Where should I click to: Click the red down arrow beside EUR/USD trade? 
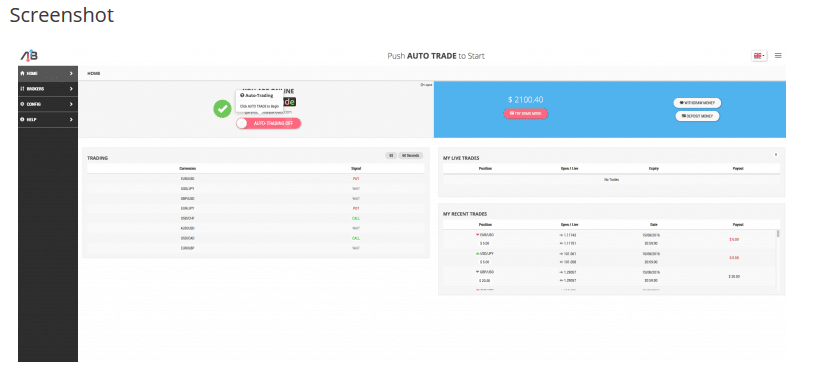tap(477, 235)
